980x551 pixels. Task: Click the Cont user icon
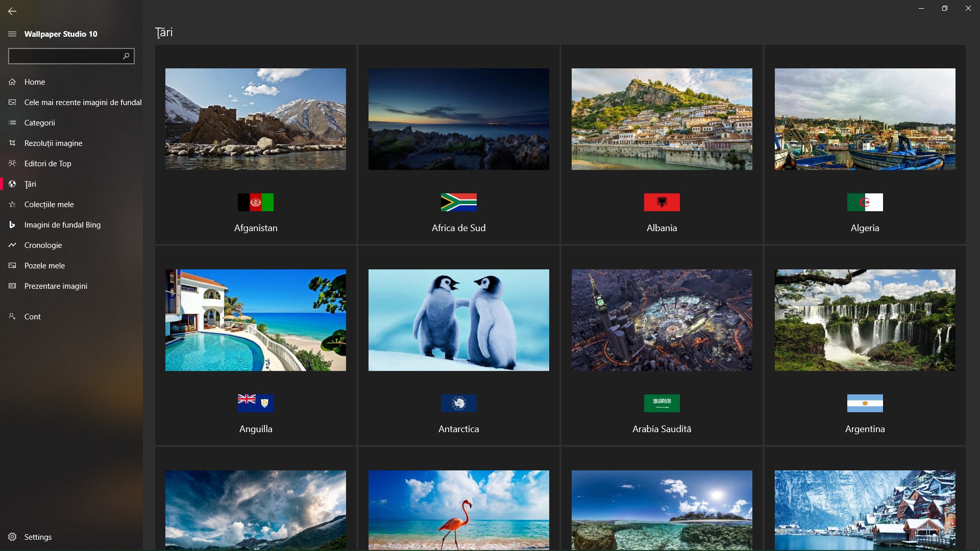12,316
